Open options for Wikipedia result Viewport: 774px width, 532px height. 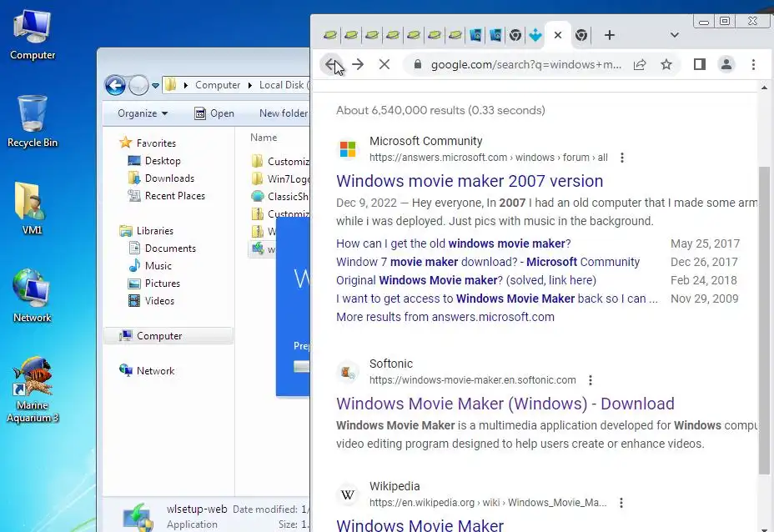621,502
